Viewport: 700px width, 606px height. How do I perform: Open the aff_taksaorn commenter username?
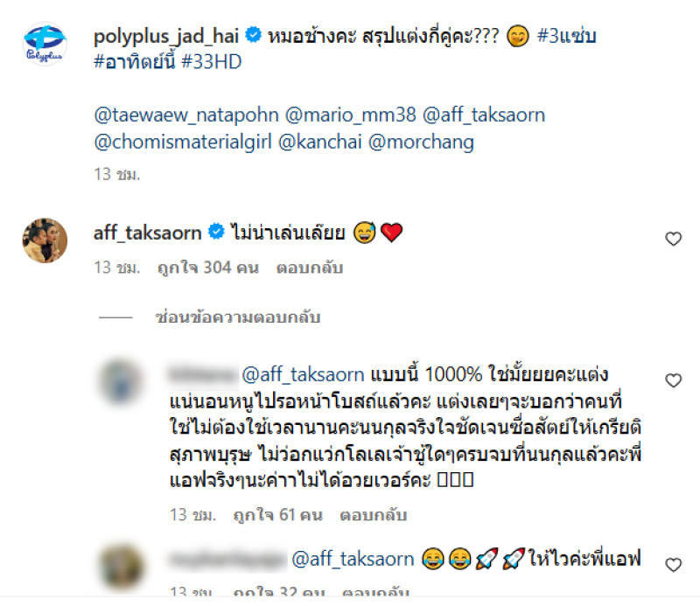pos(147,233)
